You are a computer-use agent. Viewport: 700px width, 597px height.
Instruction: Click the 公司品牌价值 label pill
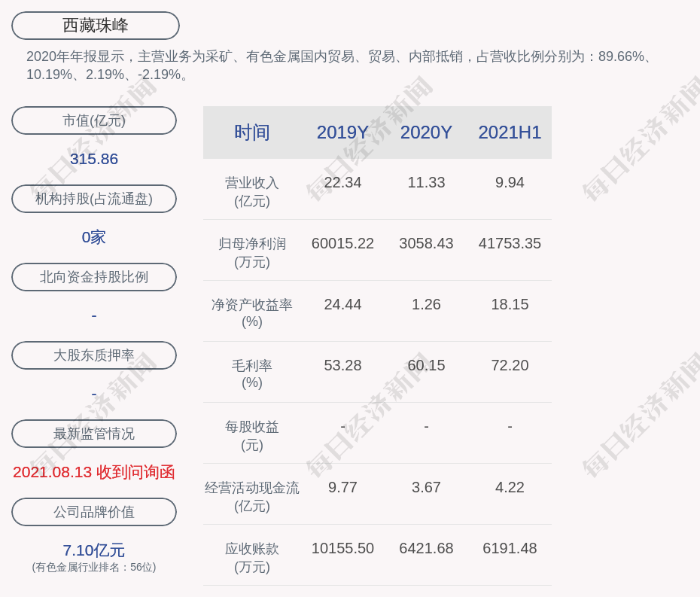click(94, 512)
